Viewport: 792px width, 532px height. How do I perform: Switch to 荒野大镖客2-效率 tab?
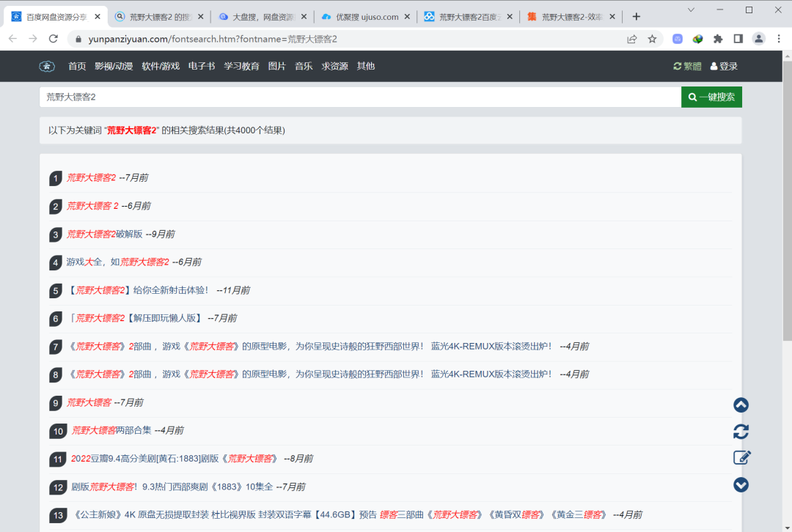click(x=571, y=17)
